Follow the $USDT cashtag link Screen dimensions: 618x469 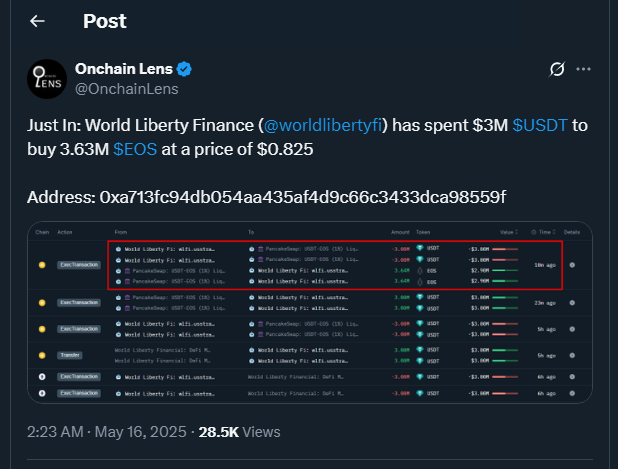tap(541, 127)
